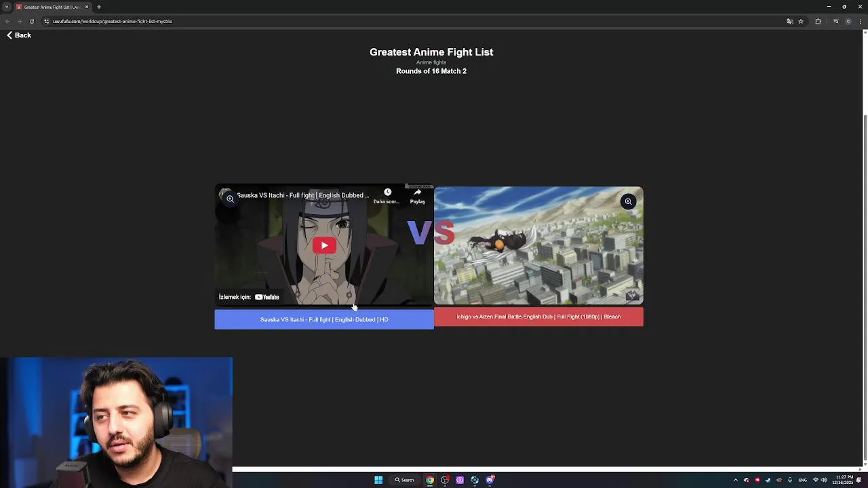Viewport: 868px width, 488px height.
Task: Click the browser forward arrow
Action: [x=19, y=21]
